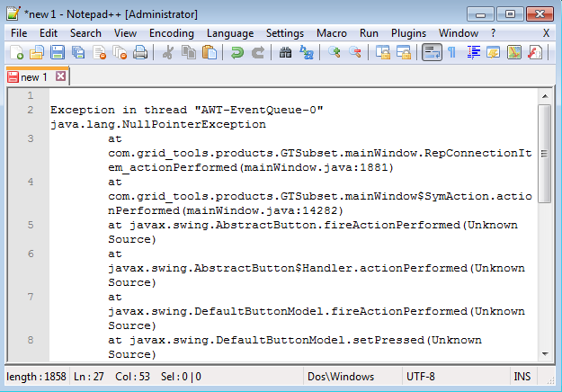Click the scrollbar up arrow
The image size is (562, 392).
(x=545, y=96)
